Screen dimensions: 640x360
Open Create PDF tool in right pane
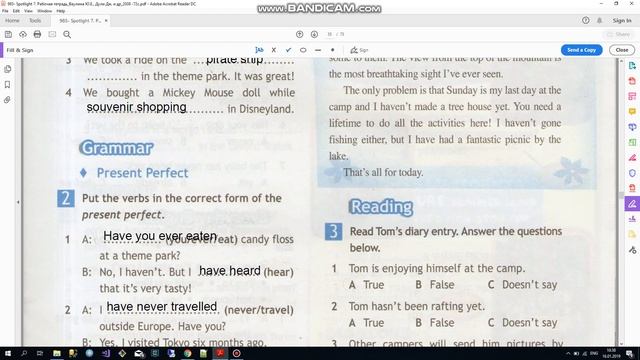click(632, 81)
